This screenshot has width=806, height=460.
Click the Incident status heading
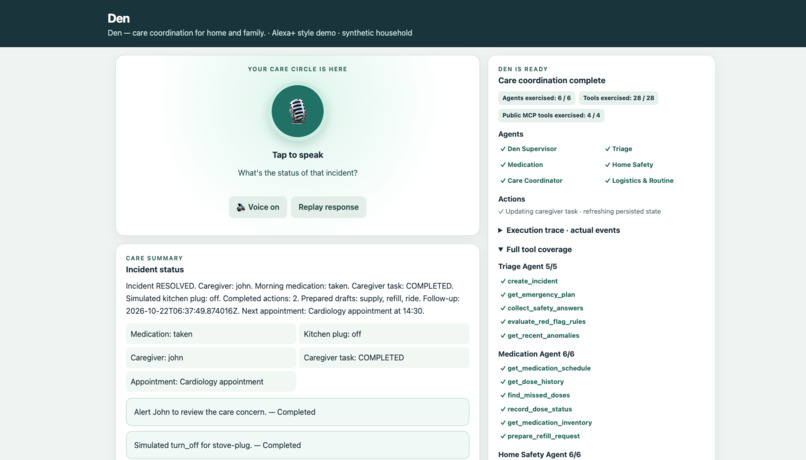click(155, 269)
